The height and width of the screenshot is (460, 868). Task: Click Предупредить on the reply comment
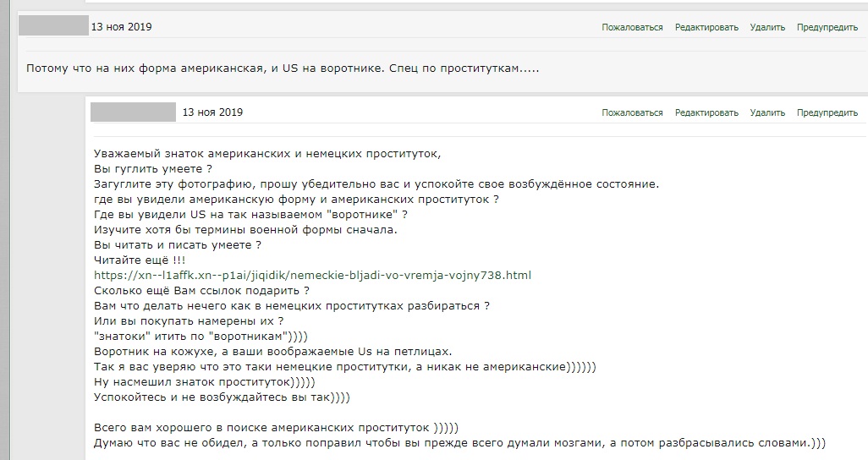click(827, 112)
